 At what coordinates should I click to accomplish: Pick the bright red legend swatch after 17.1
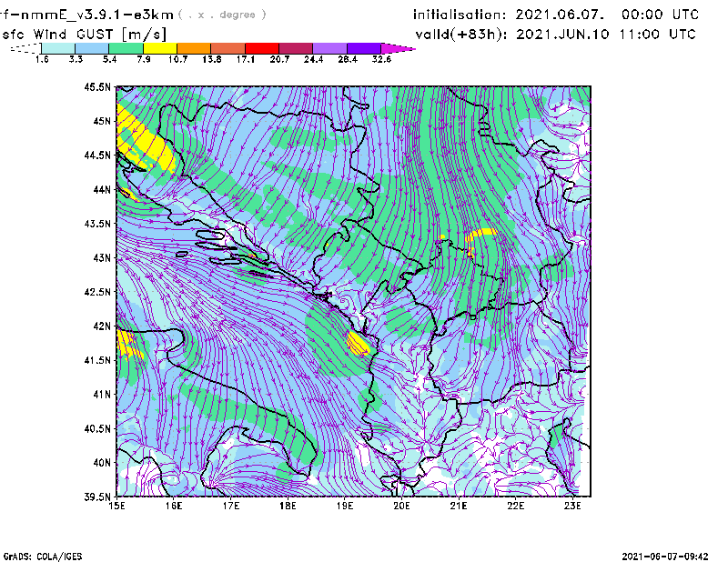[x=262, y=48]
